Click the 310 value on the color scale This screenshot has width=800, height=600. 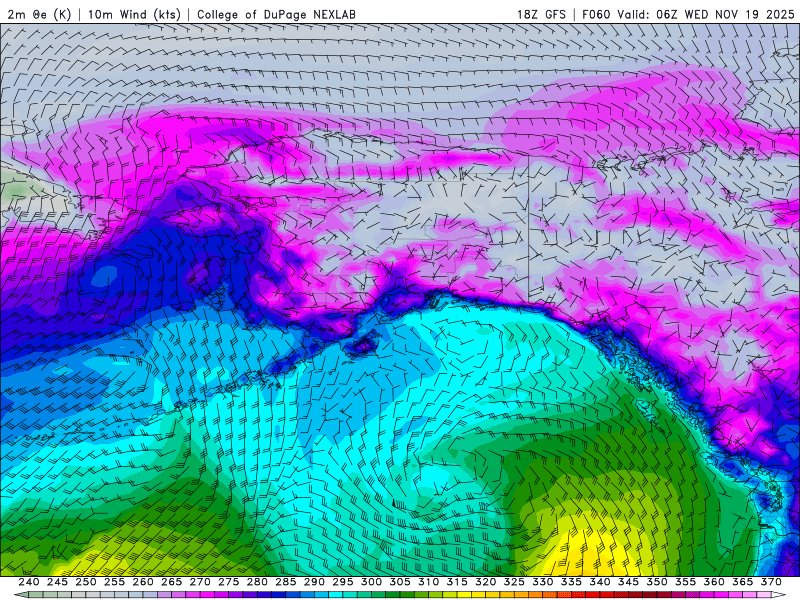point(429,582)
